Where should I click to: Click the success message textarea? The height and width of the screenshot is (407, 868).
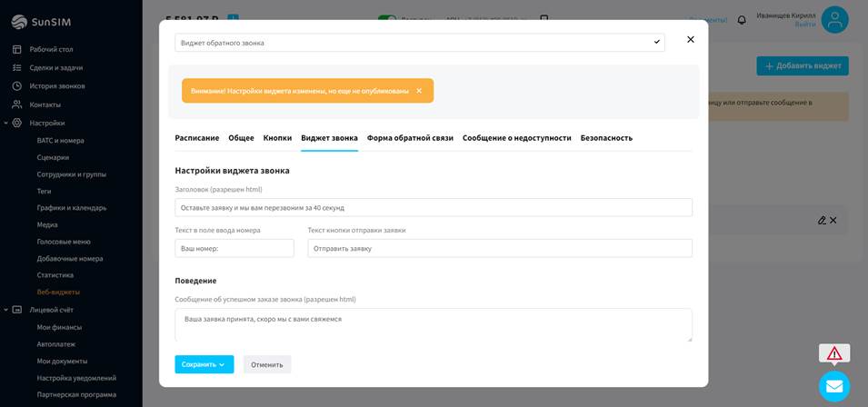click(433, 325)
